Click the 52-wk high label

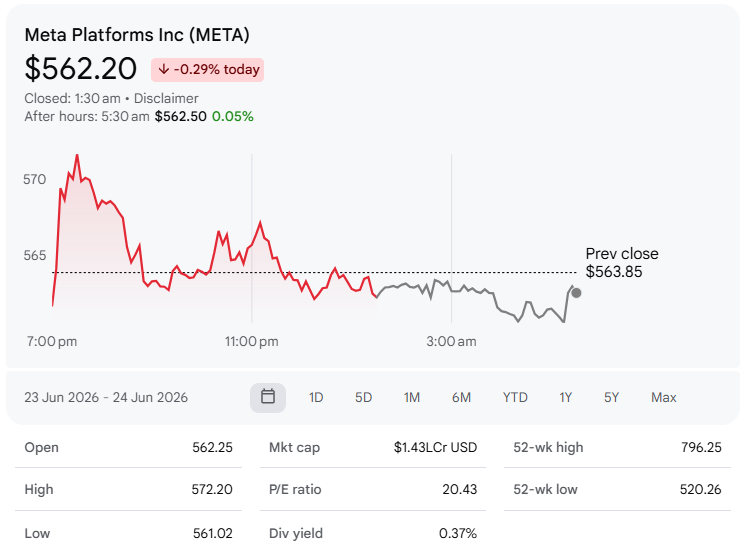point(548,447)
